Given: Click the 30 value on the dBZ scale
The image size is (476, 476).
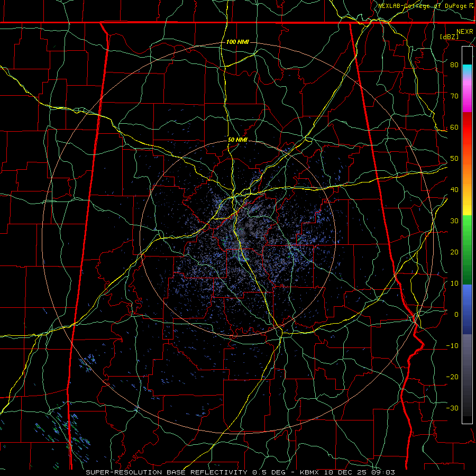Looking at the screenshot, I should coord(454,221).
